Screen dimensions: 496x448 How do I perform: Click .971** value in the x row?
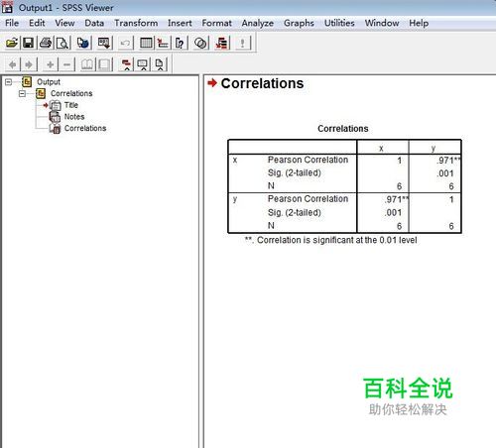click(x=448, y=161)
